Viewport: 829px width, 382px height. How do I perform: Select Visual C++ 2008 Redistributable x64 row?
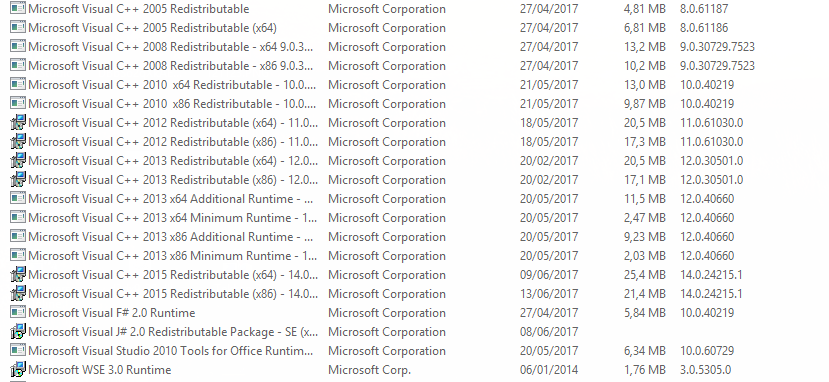tap(414, 46)
